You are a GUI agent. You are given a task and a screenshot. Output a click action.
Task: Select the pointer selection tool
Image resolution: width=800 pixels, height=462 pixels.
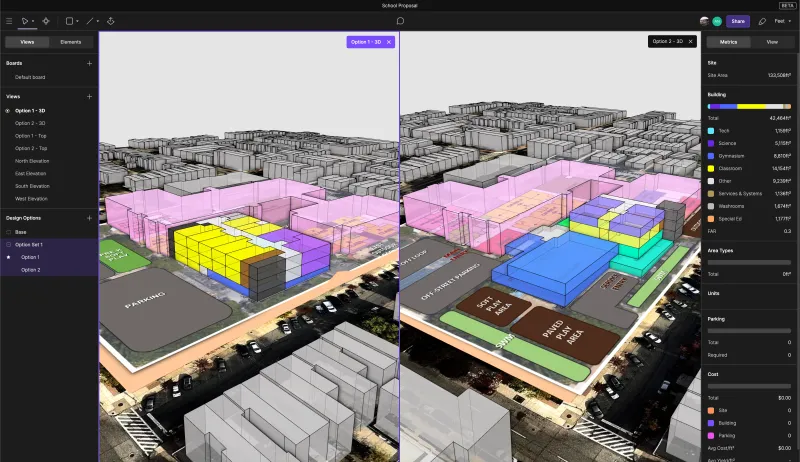[25, 20]
